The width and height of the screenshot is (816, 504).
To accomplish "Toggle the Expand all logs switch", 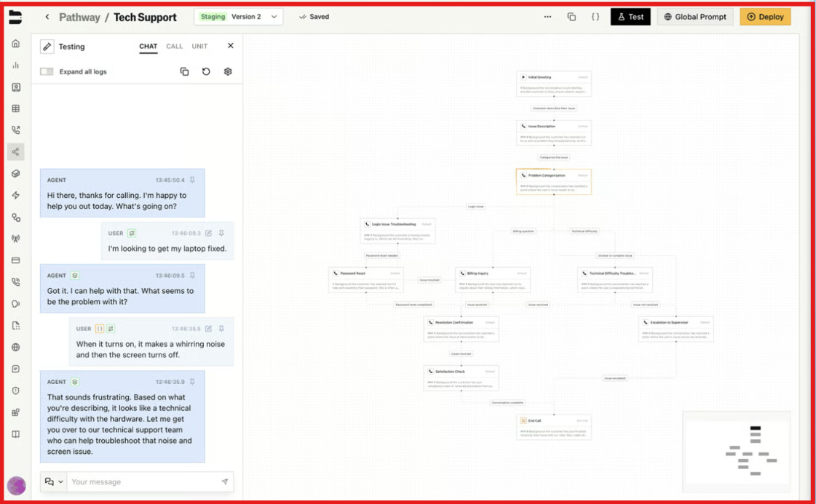I will point(47,72).
